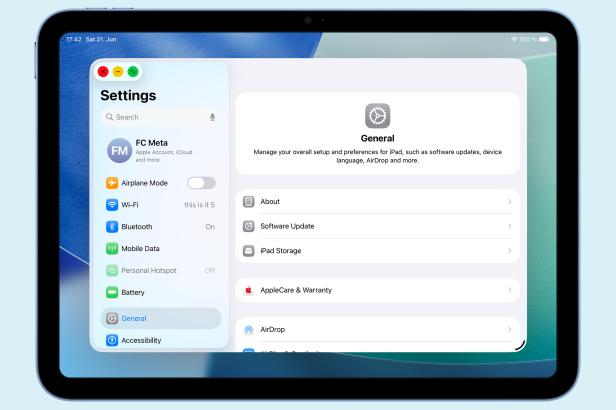This screenshot has height=410, width=616.
Task: Select Wi-Fi in the settings sidebar
Action: (x=161, y=205)
